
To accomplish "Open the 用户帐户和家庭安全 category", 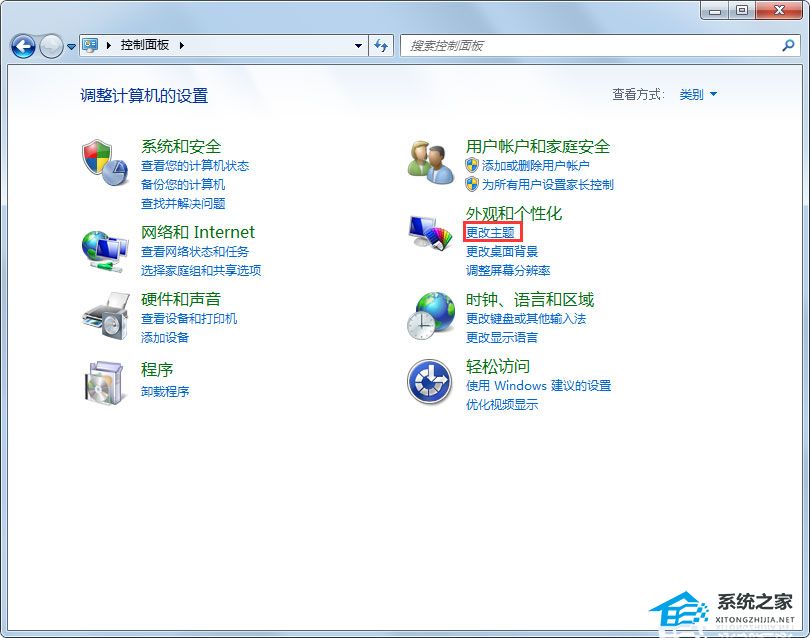I will [538, 146].
